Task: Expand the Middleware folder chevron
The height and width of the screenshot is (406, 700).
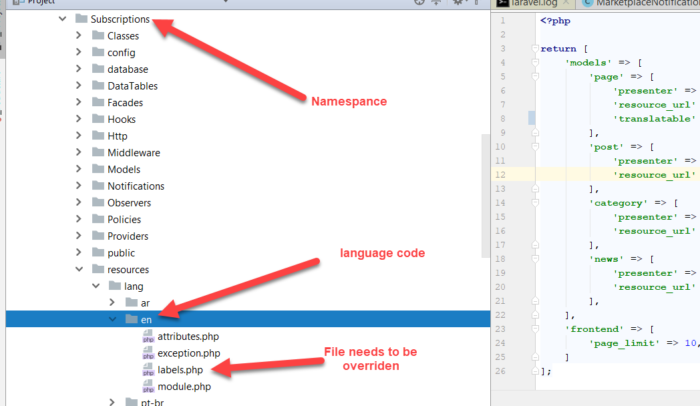Action: pyautogui.click(x=79, y=152)
